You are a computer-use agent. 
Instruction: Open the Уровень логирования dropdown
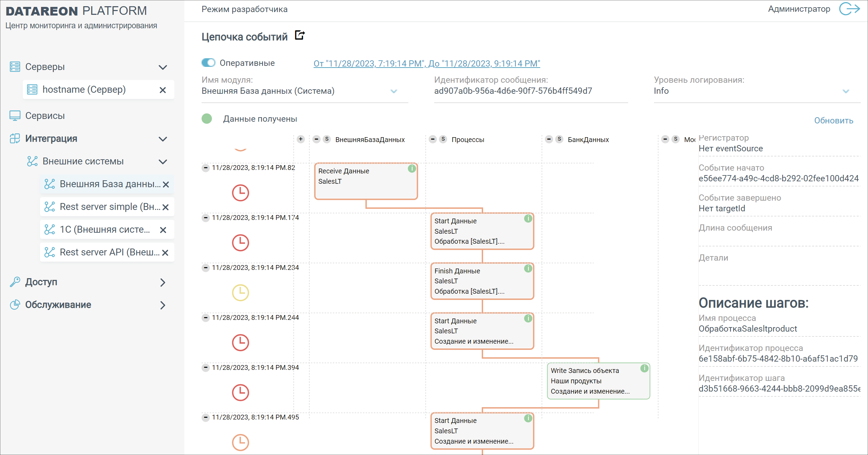pos(845,91)
